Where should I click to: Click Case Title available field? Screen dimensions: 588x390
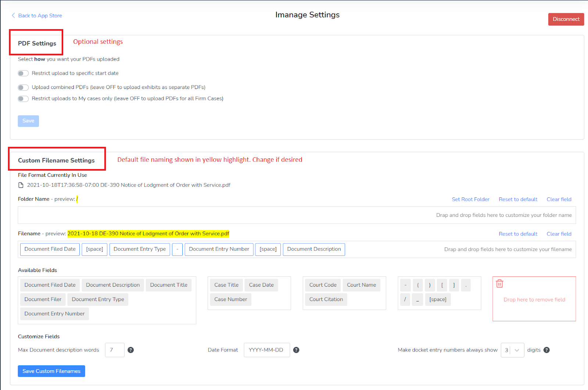(x=226, y=285)
